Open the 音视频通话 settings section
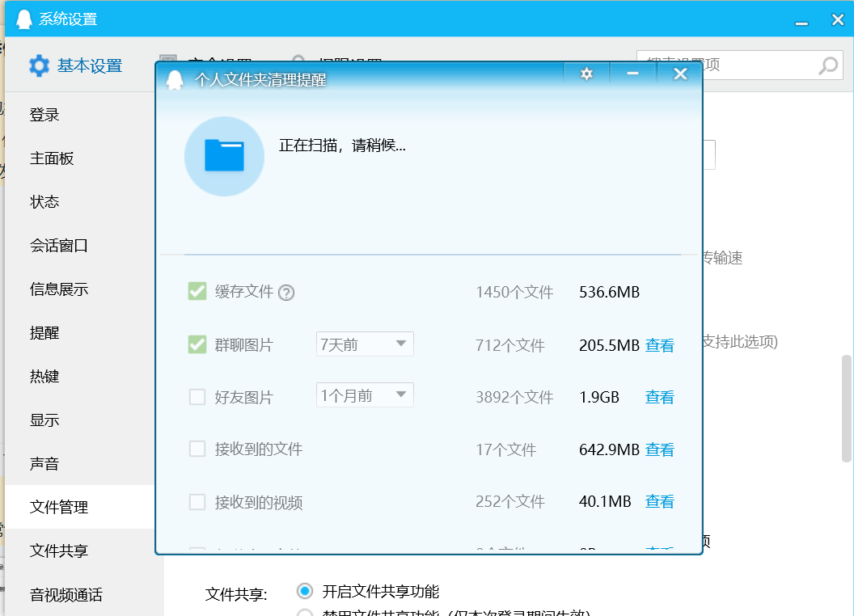This screenshot has width=854, height=616. click(x=66, y=594)
